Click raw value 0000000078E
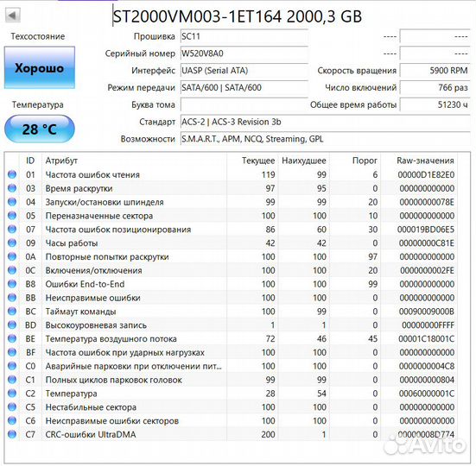Image resolution: width=476 pixels, height=466 pixels. 427,202
